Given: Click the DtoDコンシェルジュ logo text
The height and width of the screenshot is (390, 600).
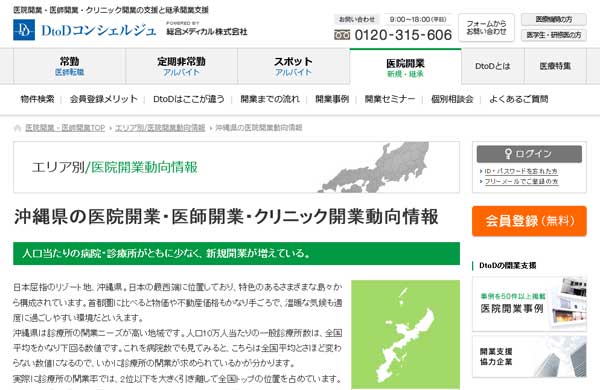Looking at the screenshot, I should click(99, 30).
